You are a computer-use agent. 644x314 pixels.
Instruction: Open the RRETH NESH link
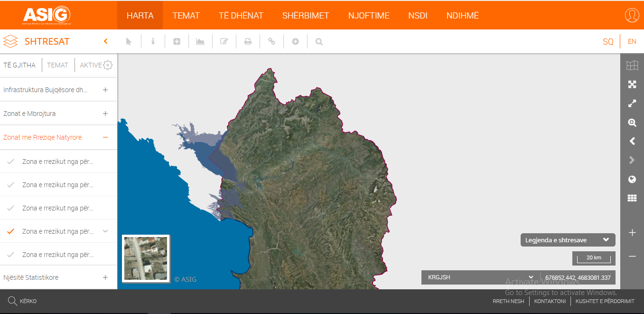(508, 301)
